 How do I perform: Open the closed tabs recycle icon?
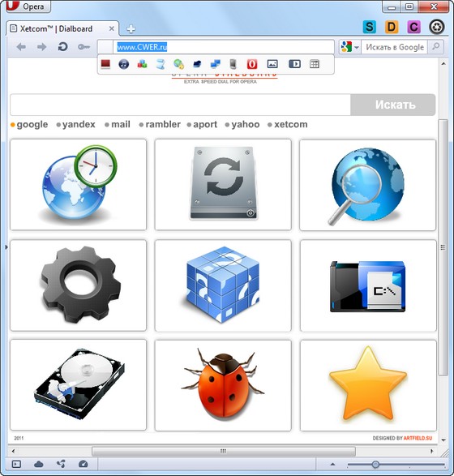pos(437,27)
